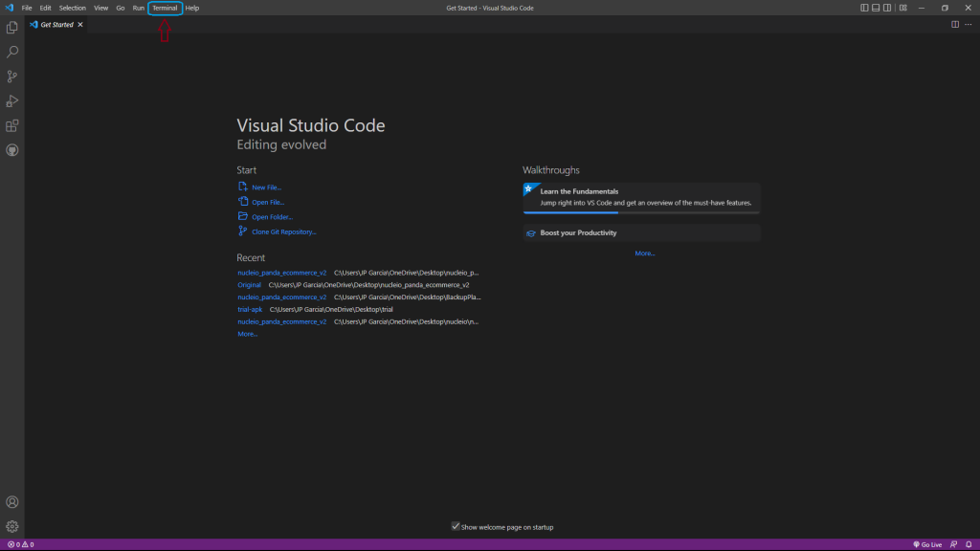
Task: Open the Go menu
Action: (120, 8)
